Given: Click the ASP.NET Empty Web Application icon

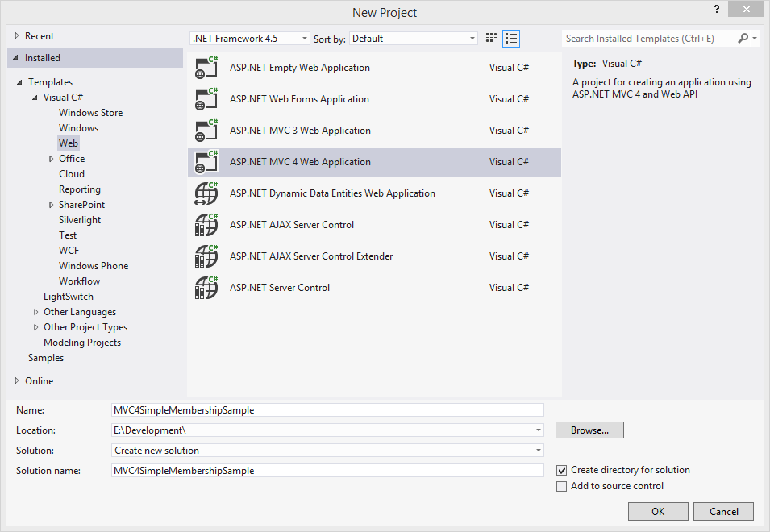Looking at the screenshot, I should 206,68.
